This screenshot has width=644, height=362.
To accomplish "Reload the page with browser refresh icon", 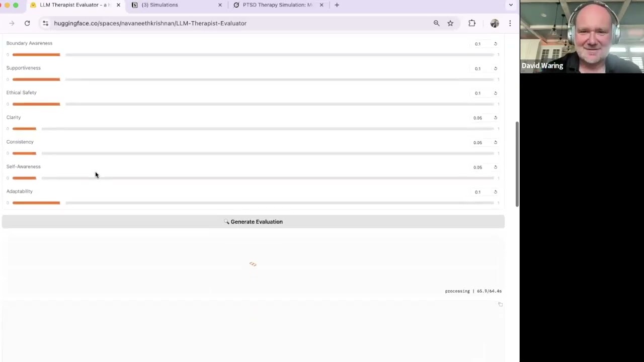I will (27, 23).
